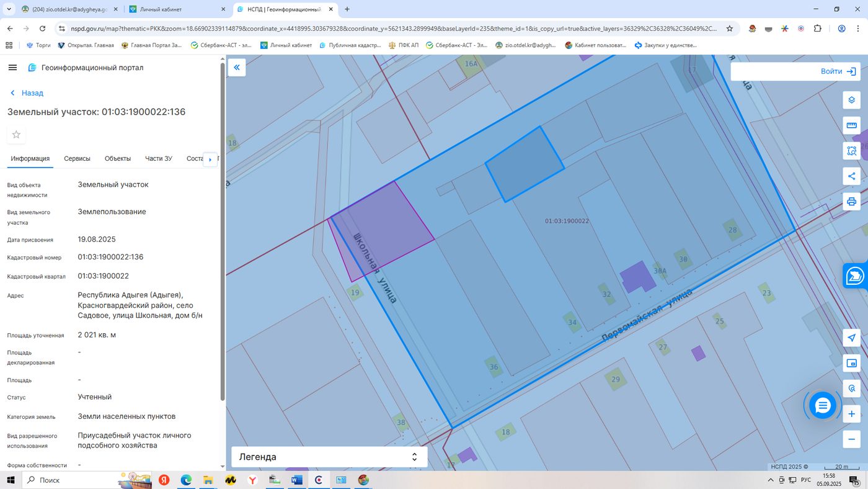Open the Части ЗУ tab

[159, 159]
